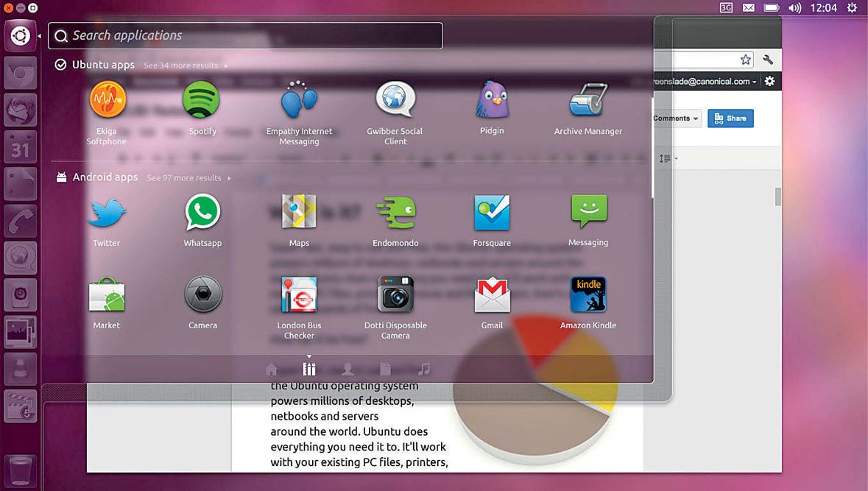Open the phone dialer in the launcher
Viewport: 868px width, 491px height.
click(21, 222)
